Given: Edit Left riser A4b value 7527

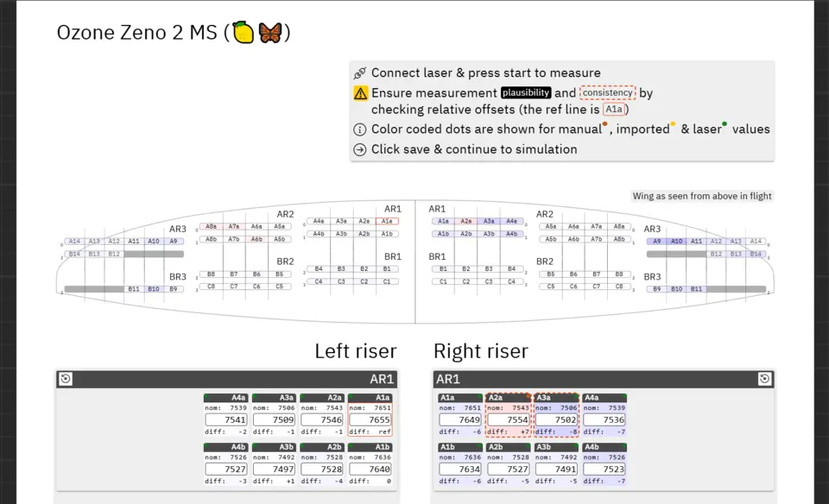Looking at the screenshot, I should pos(225,469).
